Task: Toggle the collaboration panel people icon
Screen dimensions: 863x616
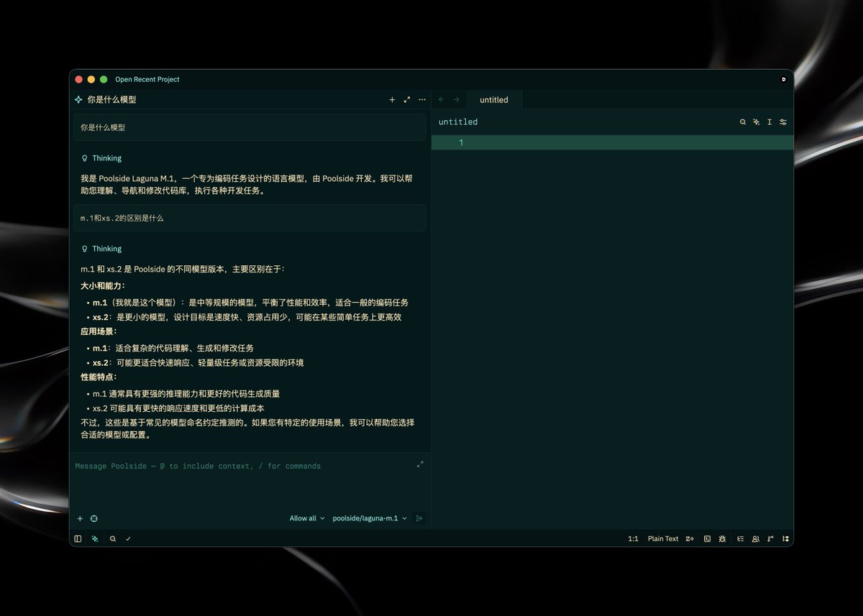Action: (755, 538)
